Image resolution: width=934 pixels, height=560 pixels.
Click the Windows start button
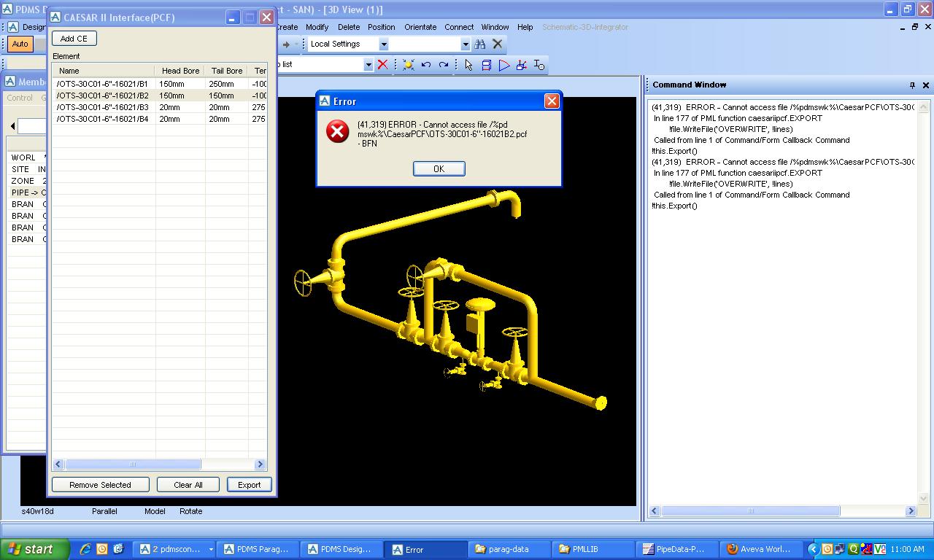35,549
